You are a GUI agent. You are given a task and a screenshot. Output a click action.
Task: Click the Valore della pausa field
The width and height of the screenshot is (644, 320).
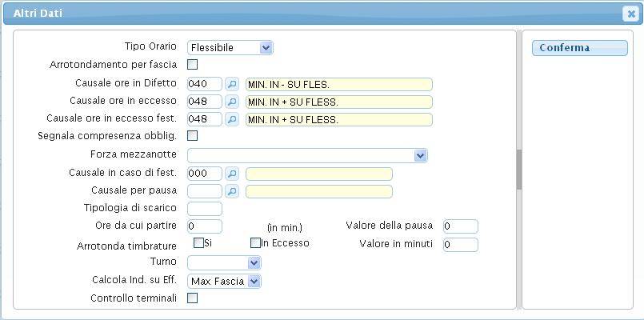[460, 226]
